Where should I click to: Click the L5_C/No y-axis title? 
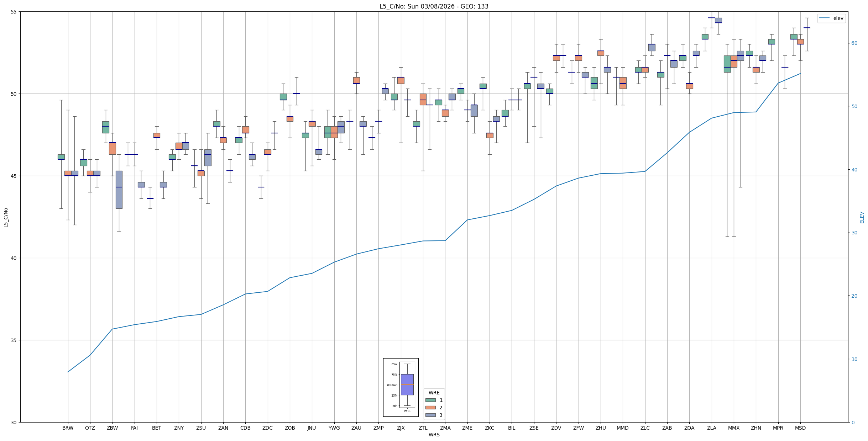[x=6, y=217]
